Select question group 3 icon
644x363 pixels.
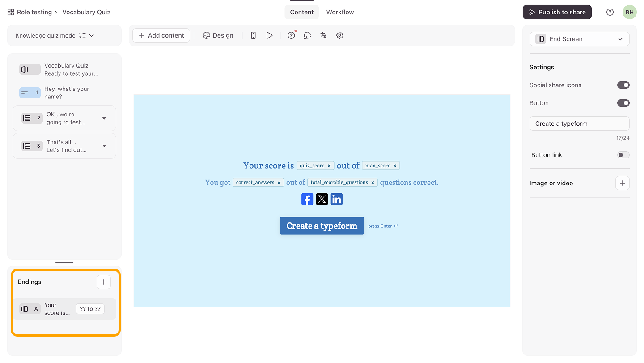pos(32,146)
